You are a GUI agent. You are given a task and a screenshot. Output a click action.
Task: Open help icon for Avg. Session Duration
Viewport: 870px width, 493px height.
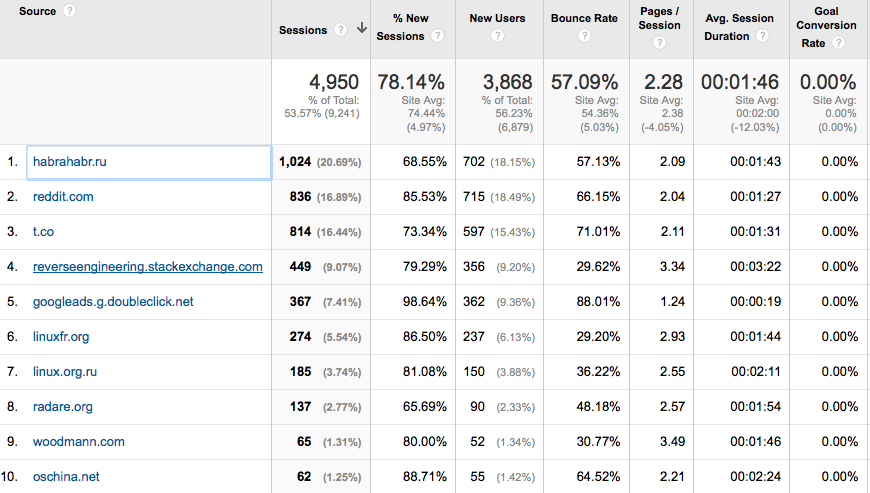[x=762, y=36]
